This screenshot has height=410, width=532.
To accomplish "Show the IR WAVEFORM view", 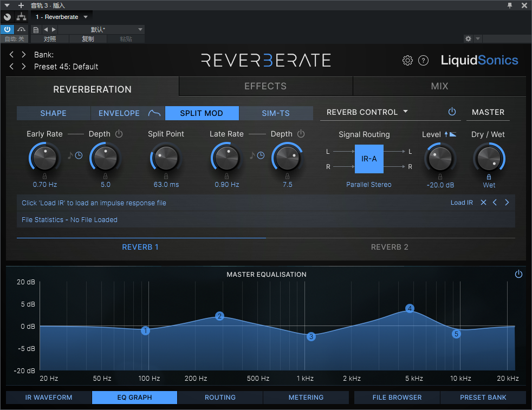I will tap(49, 398).
